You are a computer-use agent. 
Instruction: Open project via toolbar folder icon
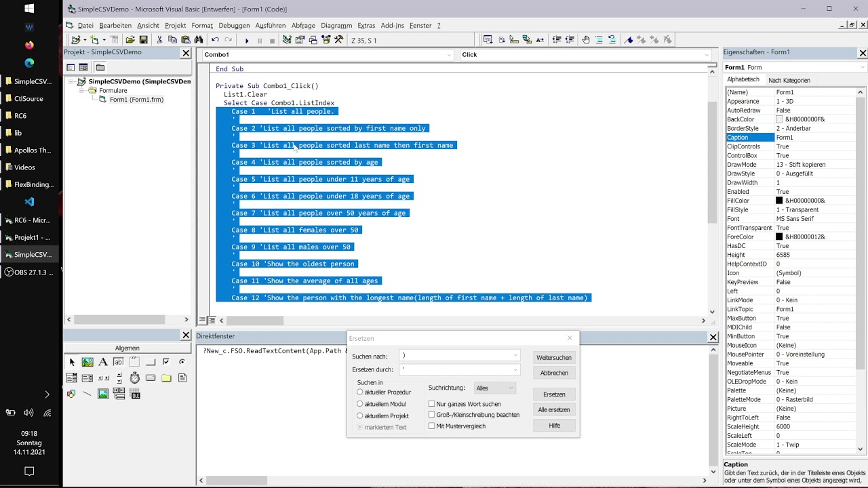pos(130,40)
